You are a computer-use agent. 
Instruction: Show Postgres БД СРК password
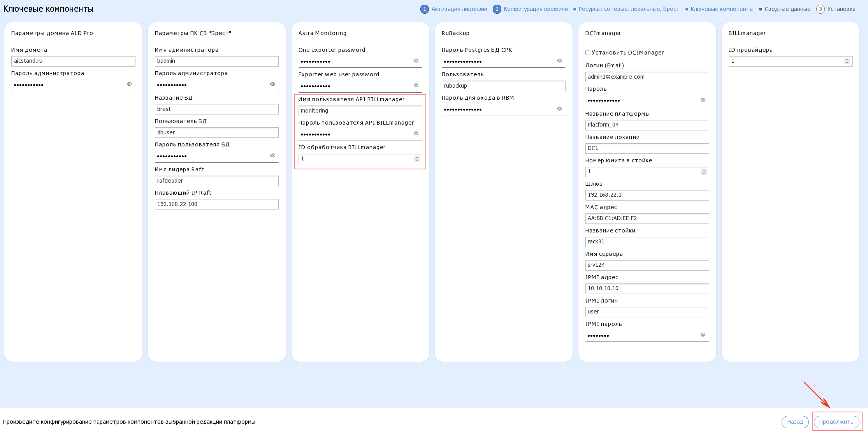click(x=560, y=61)
